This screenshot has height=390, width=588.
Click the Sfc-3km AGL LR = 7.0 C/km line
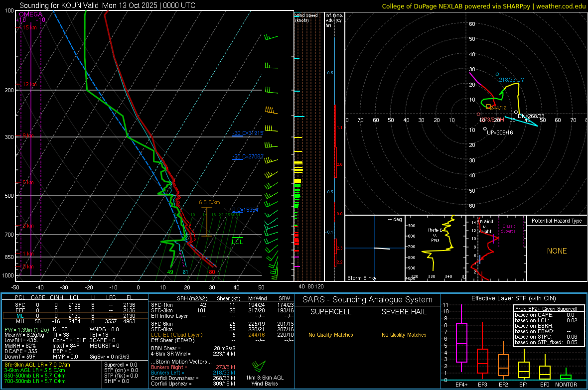click(x=37, y=365)
